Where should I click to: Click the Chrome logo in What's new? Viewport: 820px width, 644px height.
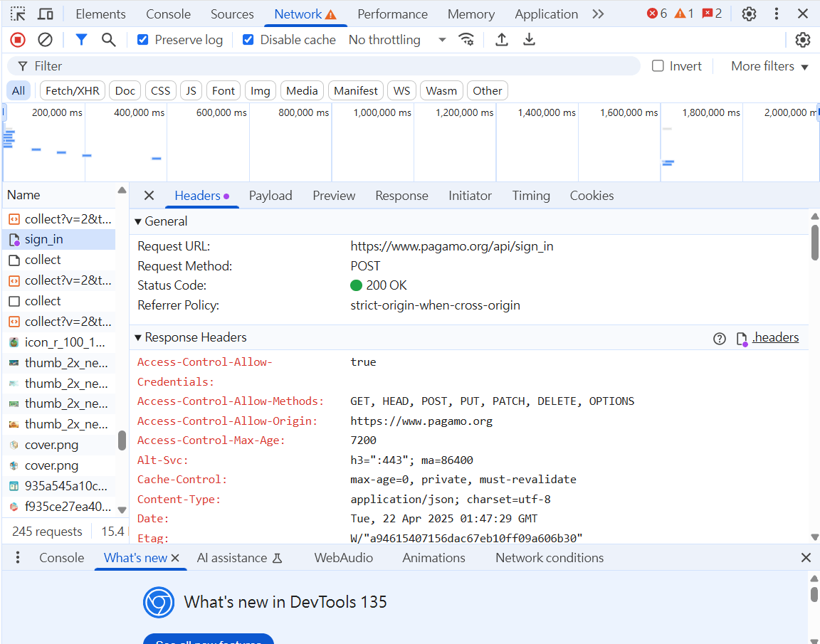click(x=159, y=602)
